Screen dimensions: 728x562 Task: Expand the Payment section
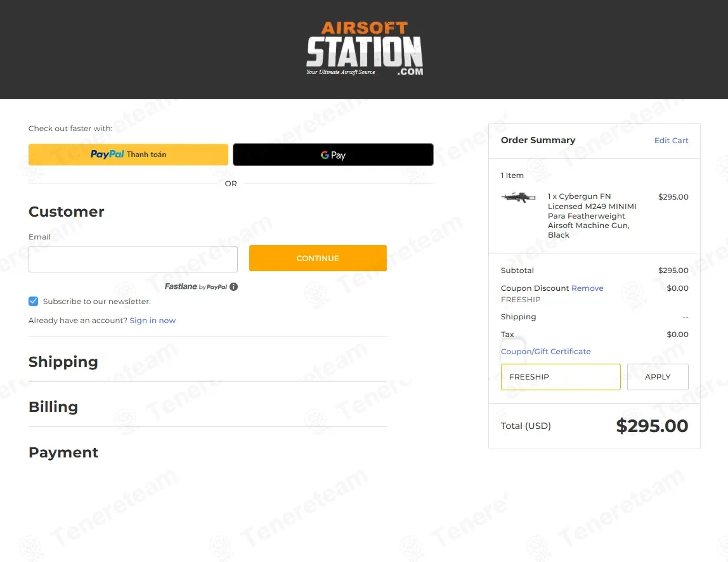point(63,452)
